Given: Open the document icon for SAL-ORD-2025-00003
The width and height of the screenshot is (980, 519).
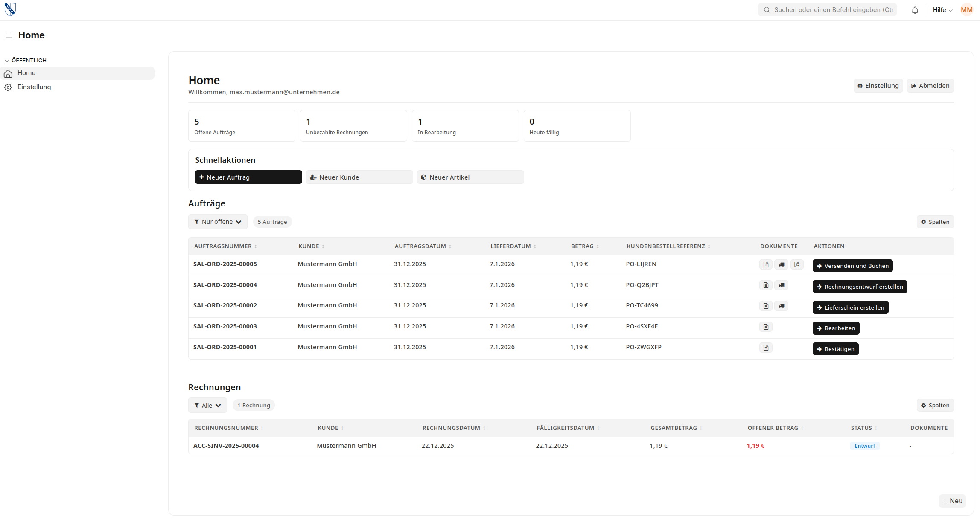Looking at the screenshot, I should pos(766,326).
